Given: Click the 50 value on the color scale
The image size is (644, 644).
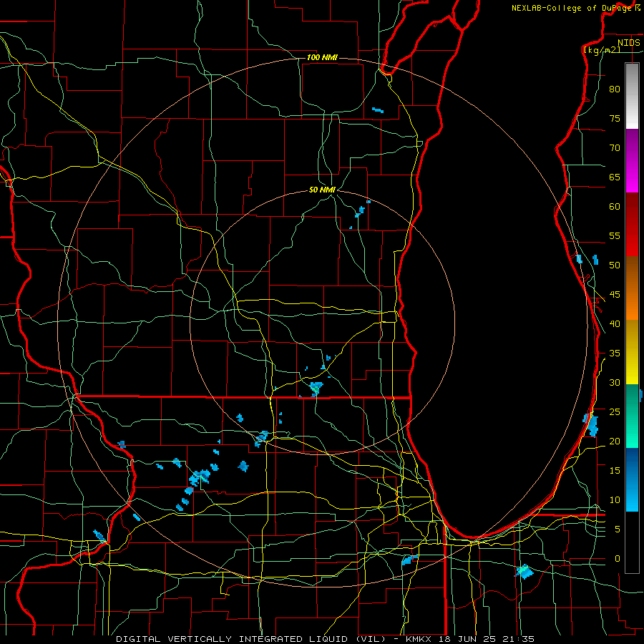Looking at the screenshot, I should click(x=615, y=265).
